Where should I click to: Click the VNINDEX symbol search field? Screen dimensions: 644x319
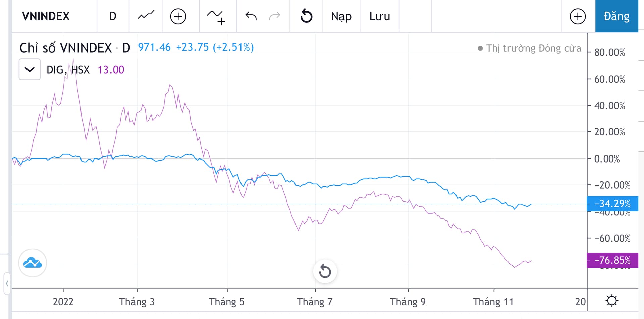[46, 16]
